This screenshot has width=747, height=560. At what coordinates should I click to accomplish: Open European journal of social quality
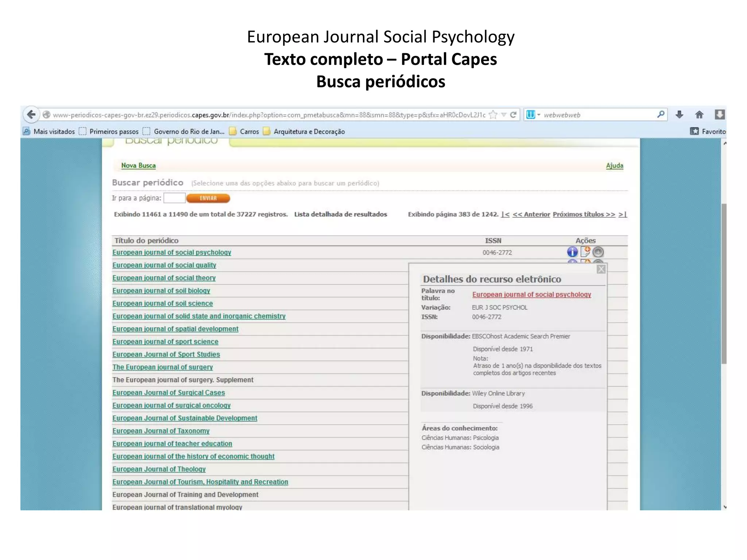[x=164, y=265]
